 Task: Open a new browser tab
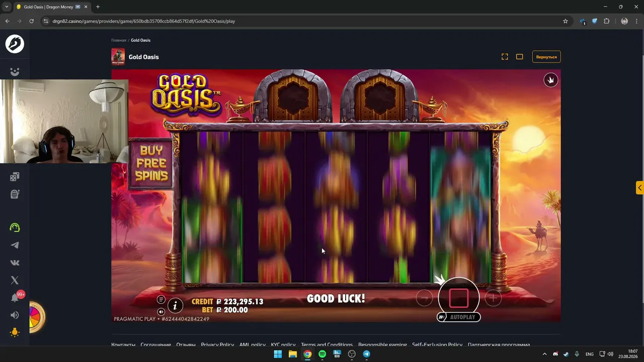click(98, 7)
